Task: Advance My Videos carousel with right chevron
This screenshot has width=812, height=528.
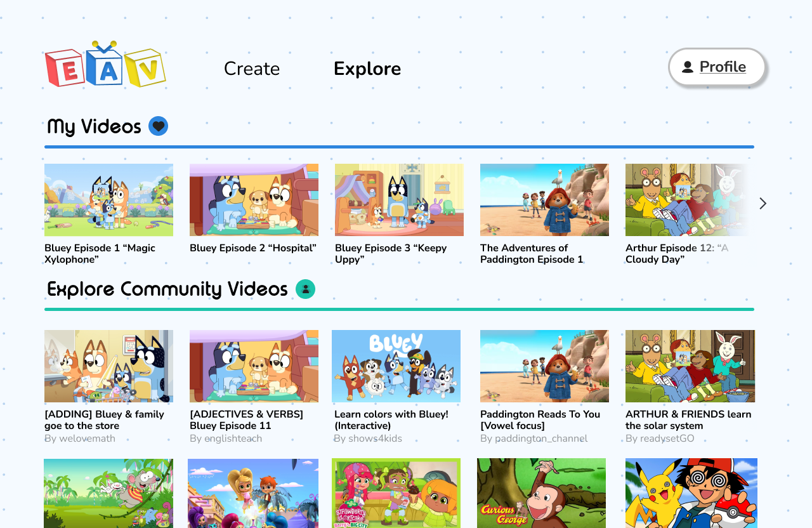Action: point(763,203)
